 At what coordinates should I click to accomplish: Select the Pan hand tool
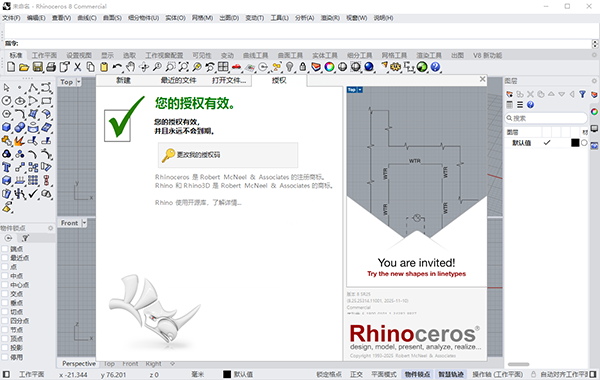point(130,67)
